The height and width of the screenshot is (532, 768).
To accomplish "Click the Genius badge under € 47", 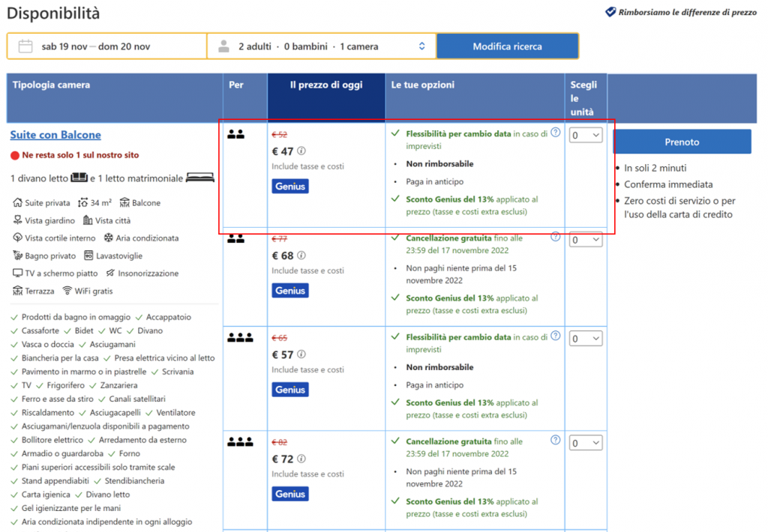I will point(289,186).
